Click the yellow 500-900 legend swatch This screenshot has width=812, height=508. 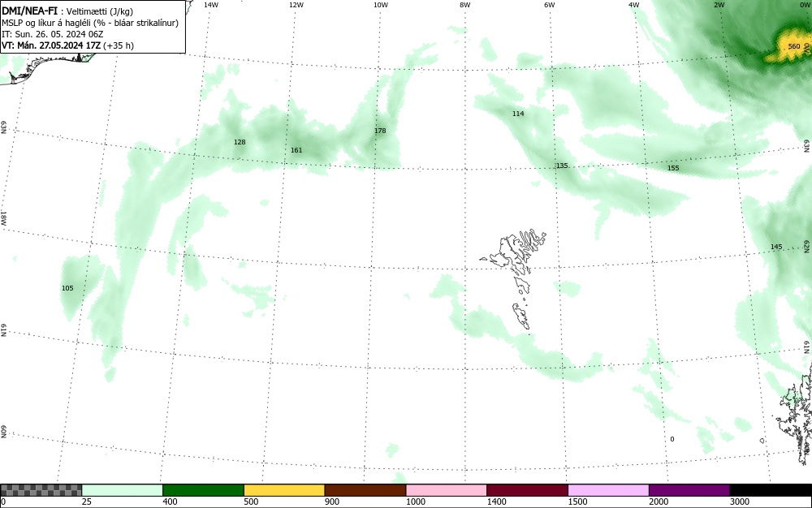(x=284, y=490)
